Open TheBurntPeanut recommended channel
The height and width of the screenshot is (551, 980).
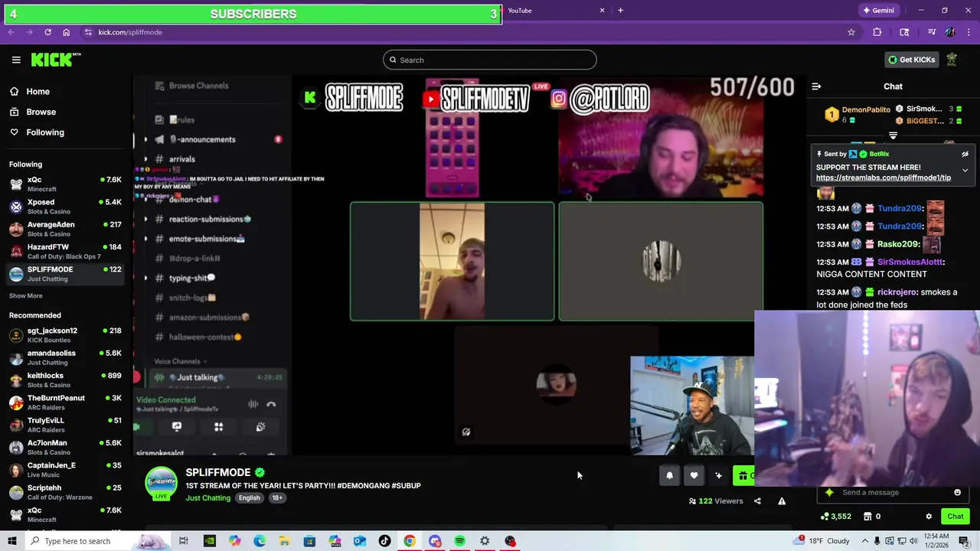(x=65, y=403)
